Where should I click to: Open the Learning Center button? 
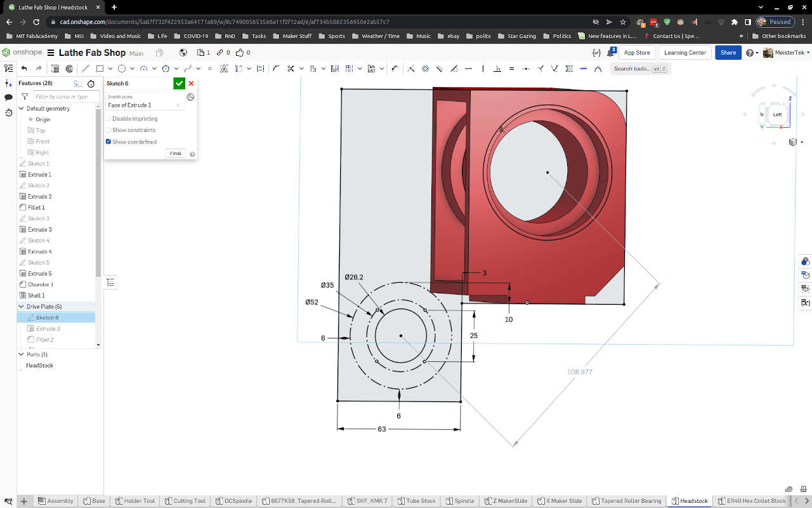(x=685, y=53)
